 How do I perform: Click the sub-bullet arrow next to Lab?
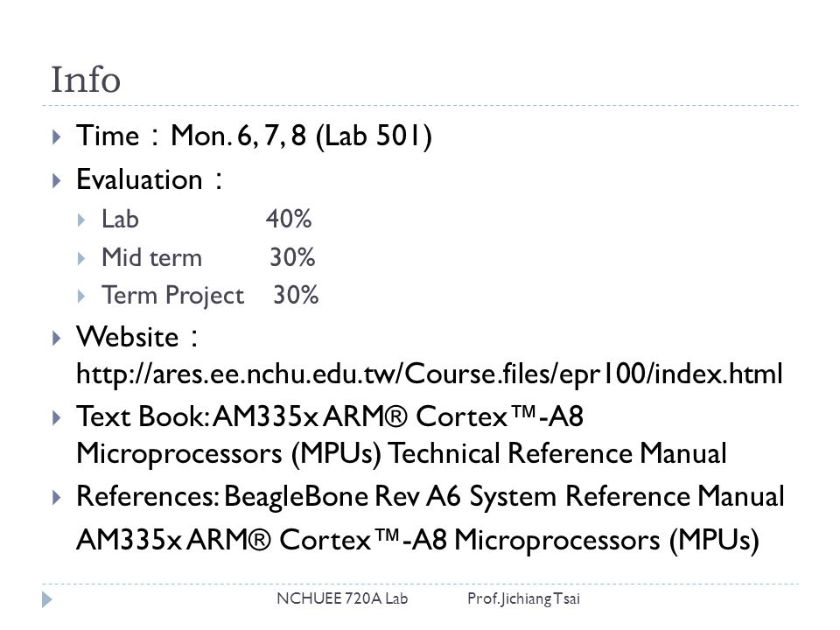(81, 220)
